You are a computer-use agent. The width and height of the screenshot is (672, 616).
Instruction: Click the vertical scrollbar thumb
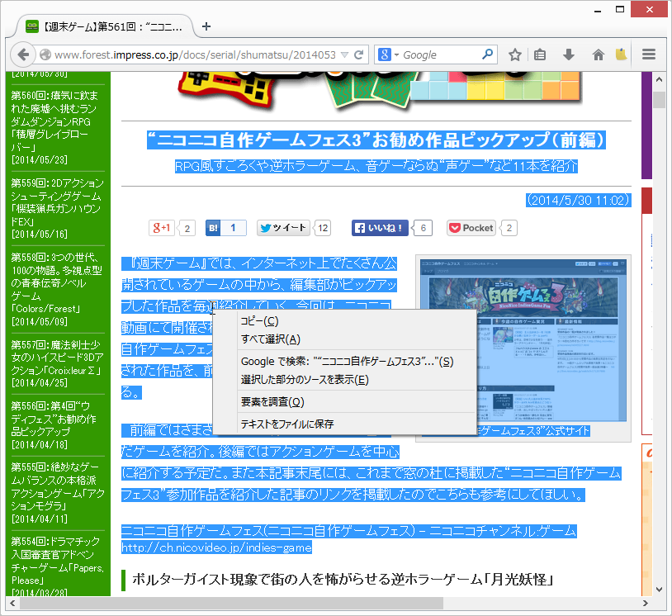[659, 100]
